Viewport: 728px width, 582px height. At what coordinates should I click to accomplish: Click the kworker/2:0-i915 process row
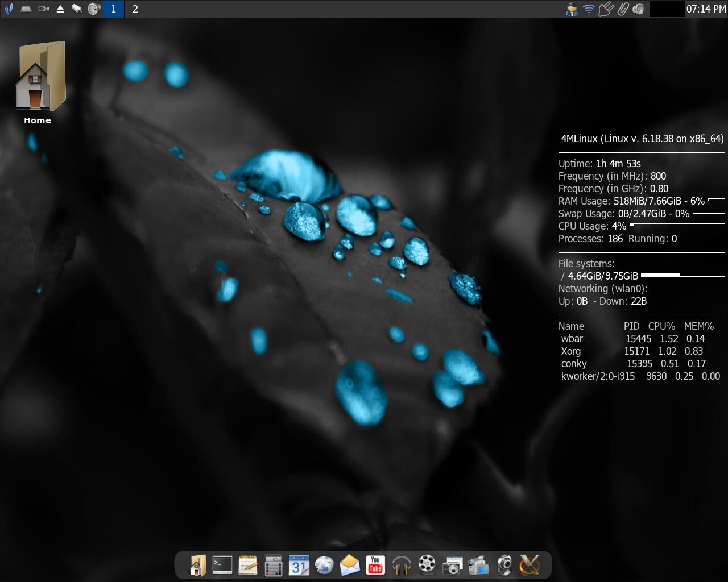[x=640, y=376]
